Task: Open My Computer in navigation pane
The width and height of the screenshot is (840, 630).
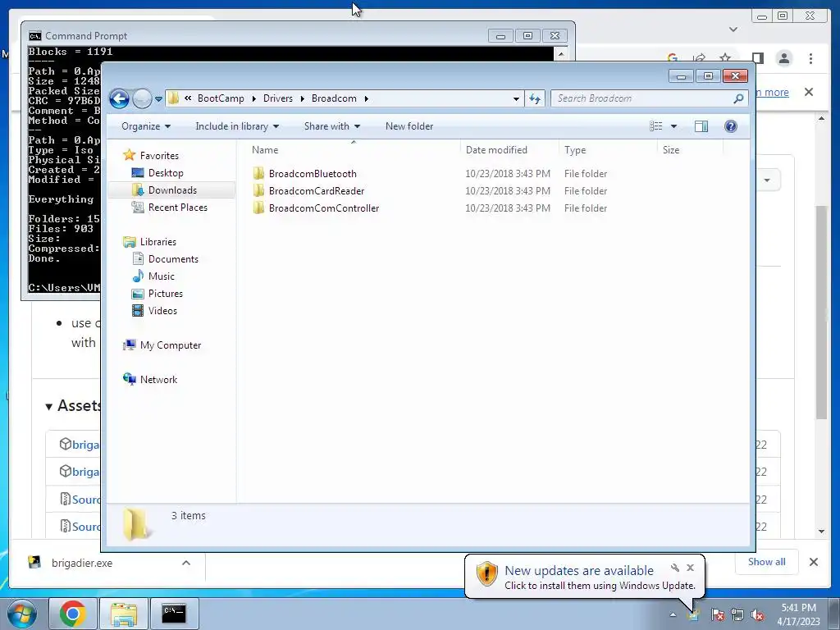Action: coord(171,345)
